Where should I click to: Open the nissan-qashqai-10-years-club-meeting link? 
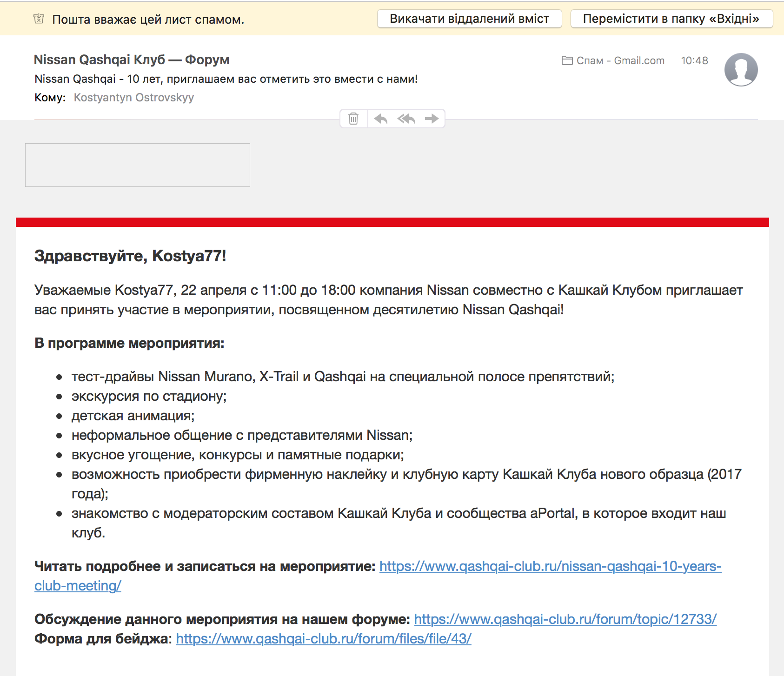[x=550, y=566]
